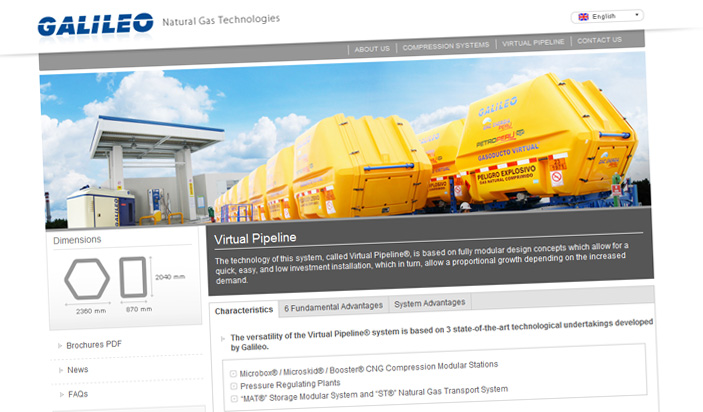703x412 pixels.
Task: Open the Compression Systems menu
Action: click(x=445, y=45)
